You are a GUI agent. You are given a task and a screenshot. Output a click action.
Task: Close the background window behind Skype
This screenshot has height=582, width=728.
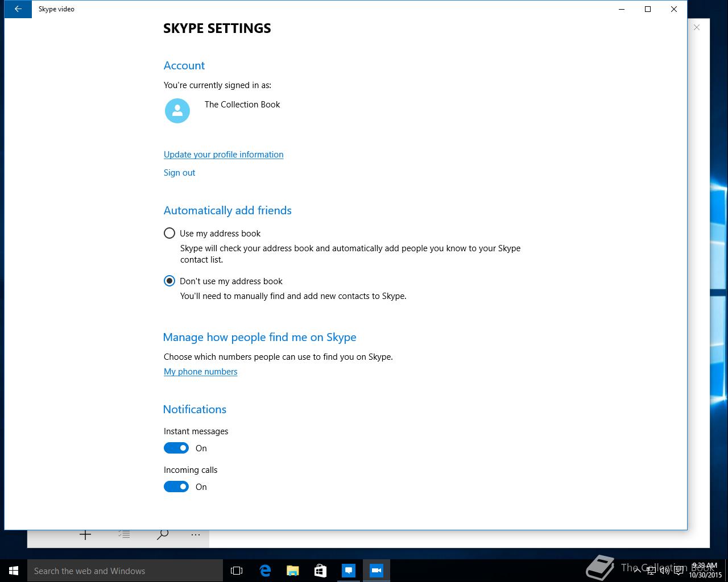click(x=697, y=27)
